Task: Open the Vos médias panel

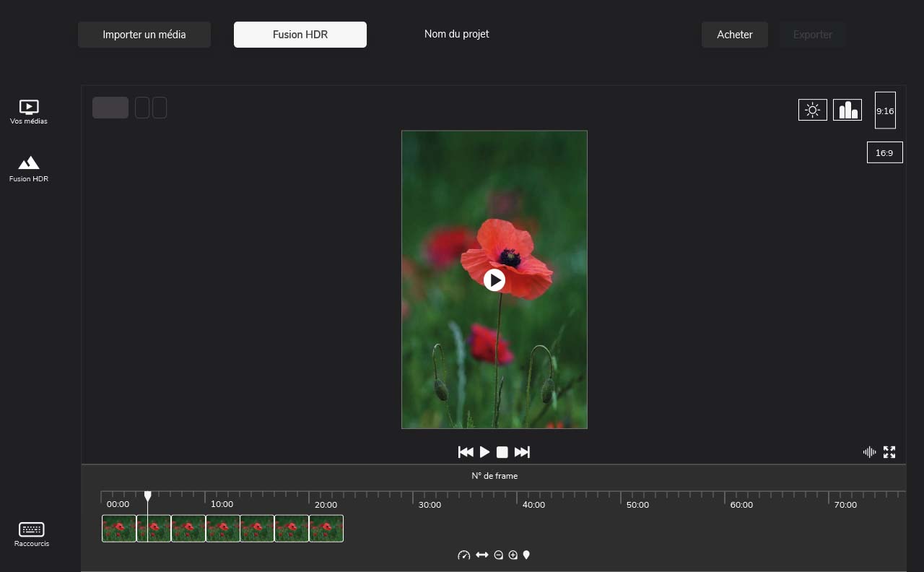Action: click(29, 112)
